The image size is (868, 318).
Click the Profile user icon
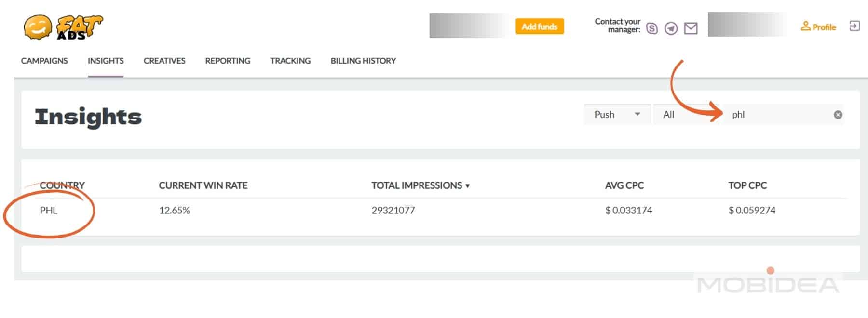(x=805, y=26)
